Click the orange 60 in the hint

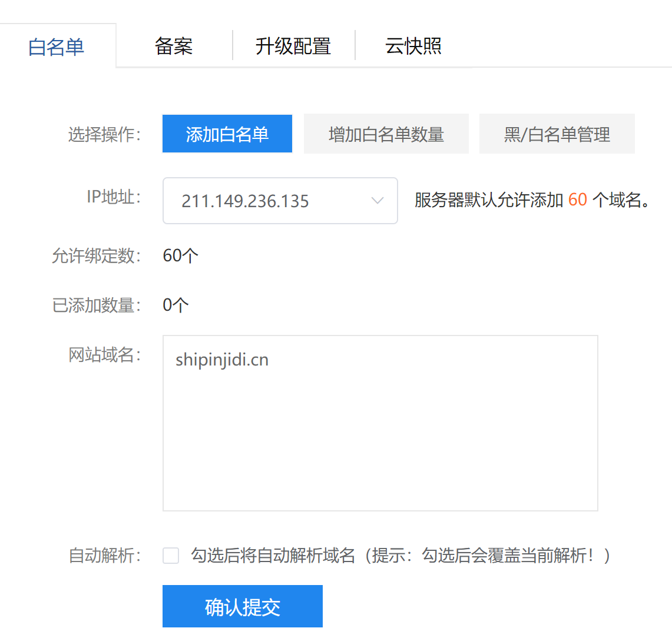pos(577,200)
